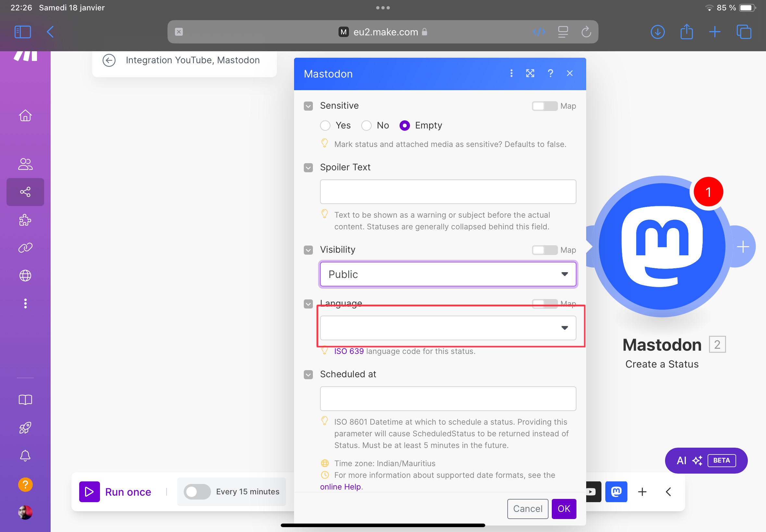
Task: Open the Visibility Public dropdown
Action: [x=448, y=273]
